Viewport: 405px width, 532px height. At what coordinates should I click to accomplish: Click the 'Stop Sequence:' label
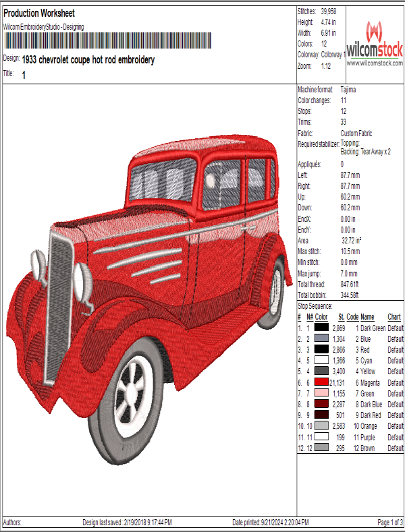(x=315, y=306)
